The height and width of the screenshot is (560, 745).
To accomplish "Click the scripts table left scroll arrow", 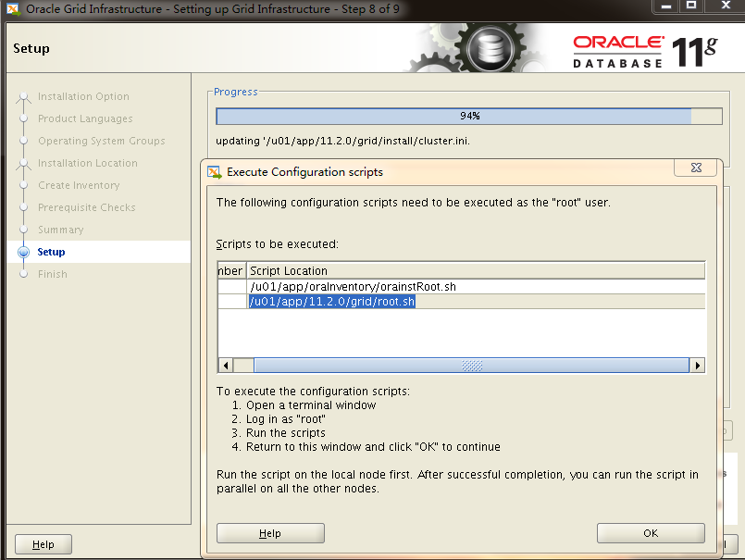I will click(x=226, y=365).
